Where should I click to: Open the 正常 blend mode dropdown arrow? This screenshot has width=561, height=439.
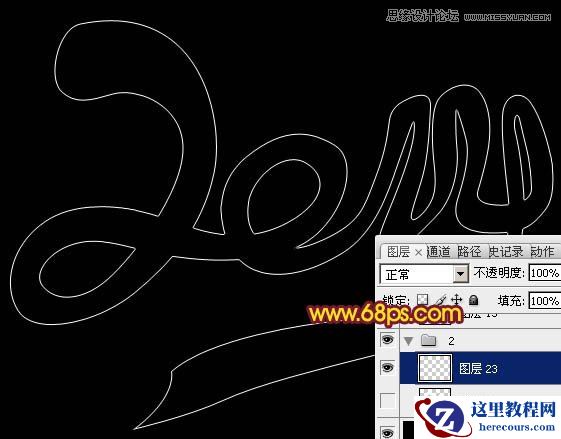click(461, 274)
